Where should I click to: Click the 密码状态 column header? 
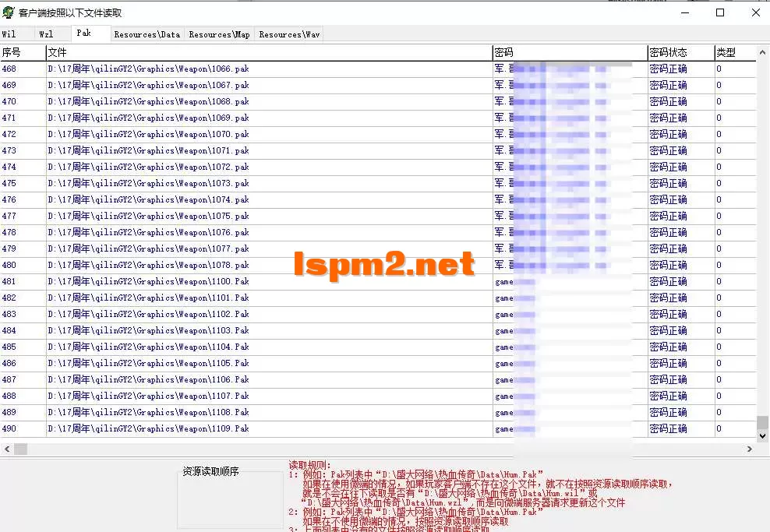[x=681, y=52]
